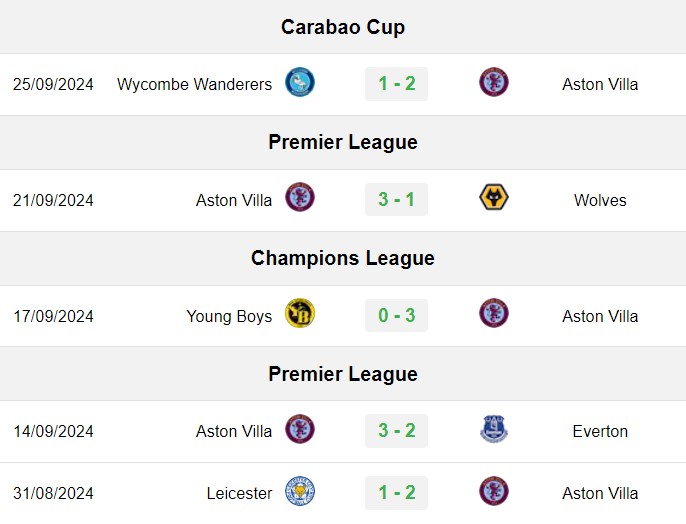
Task: Open the 3 - 1 score against Wolves
Action: click(x=396, y=199)
